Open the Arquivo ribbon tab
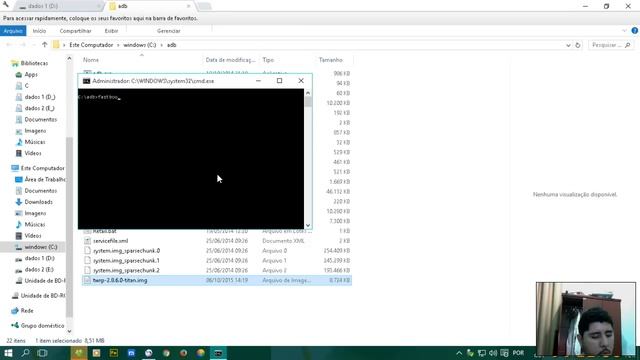 (13, 31)
